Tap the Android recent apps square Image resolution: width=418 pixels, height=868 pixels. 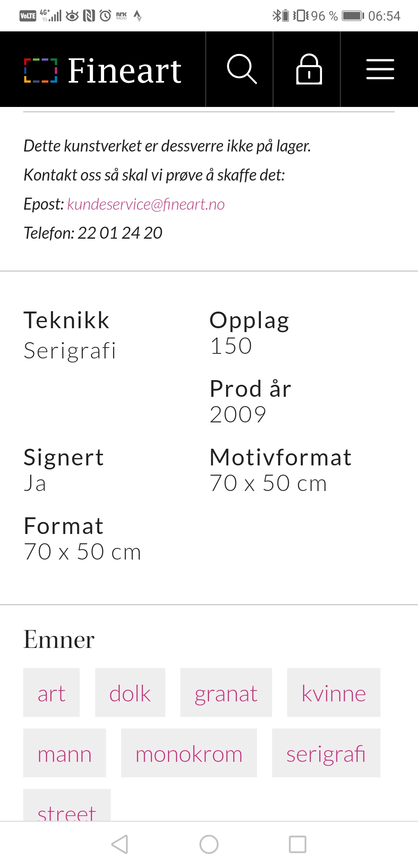click(x=298, y=844)
